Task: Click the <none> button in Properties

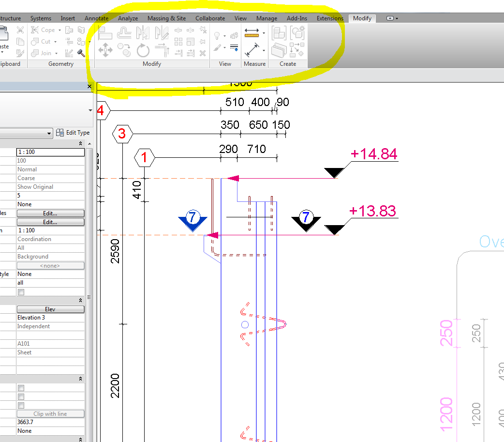Action: 50,266
